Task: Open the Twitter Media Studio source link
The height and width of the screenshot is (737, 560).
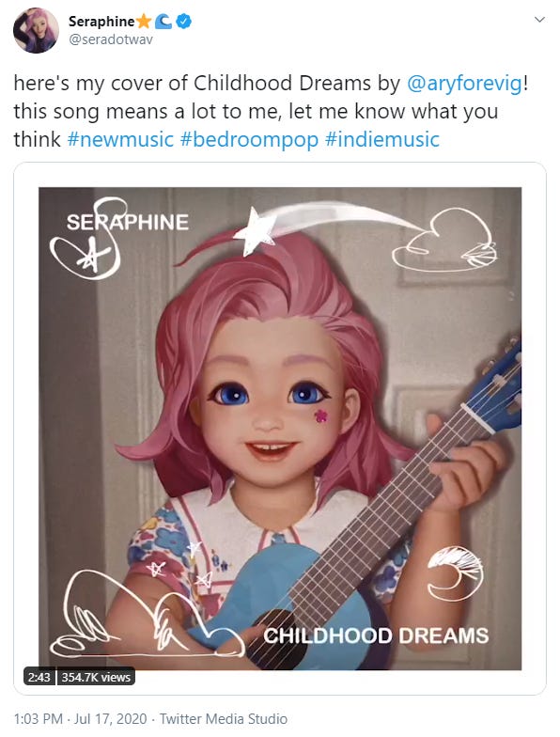Action: (224, 718)
